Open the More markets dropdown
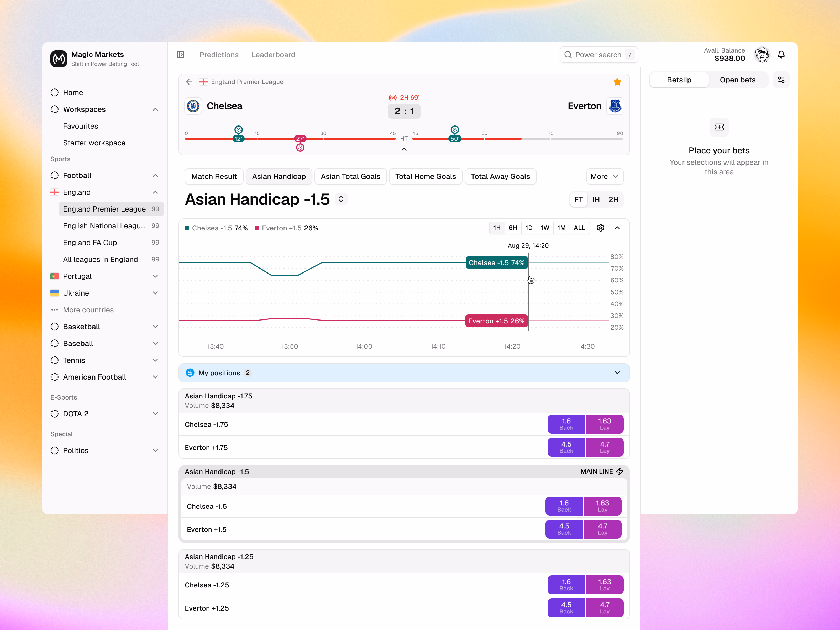 coord(605,177)
